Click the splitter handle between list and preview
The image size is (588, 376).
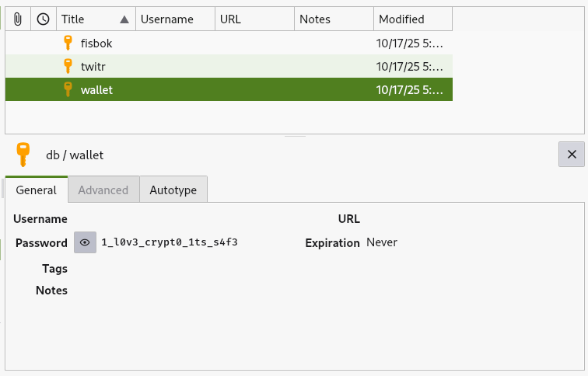coord(294,137)
